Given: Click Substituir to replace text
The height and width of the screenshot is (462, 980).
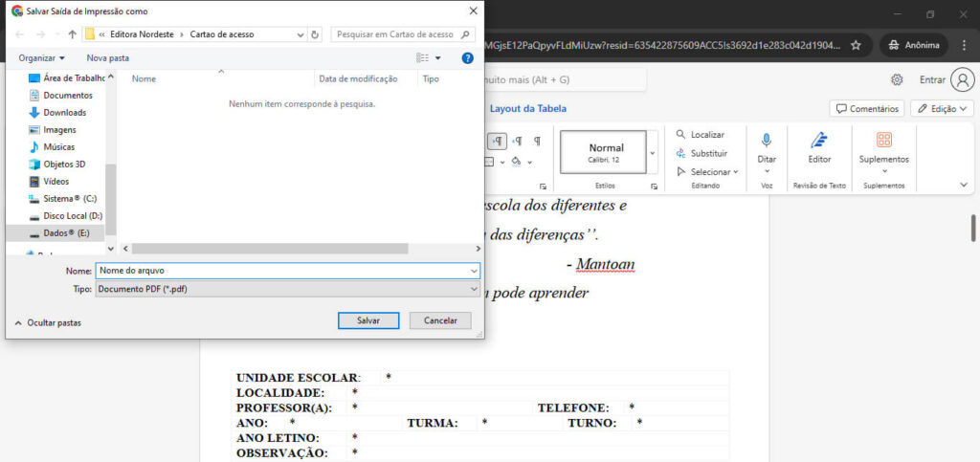Looking at the screenshot, I should pos(702,154).
